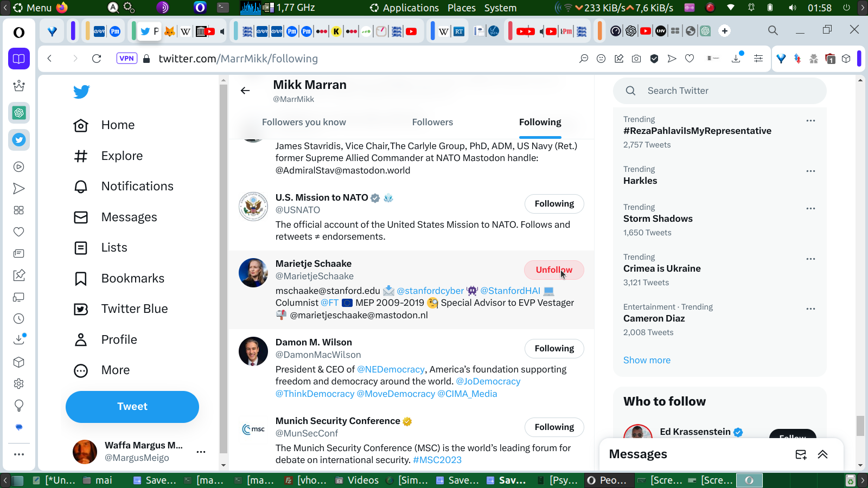Expand the Messages drawer with double chevron
868x488 pixels.
coord(823,454)
